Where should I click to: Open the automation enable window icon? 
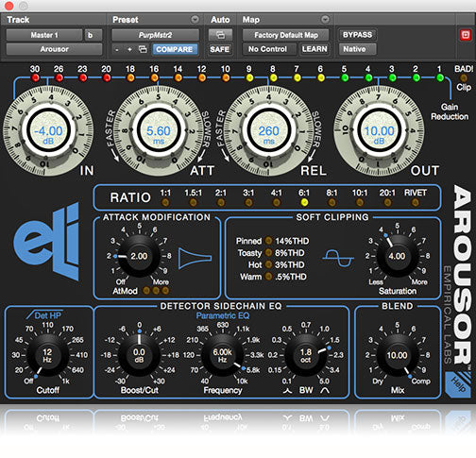pyautogui.click(x=220, y=35)
